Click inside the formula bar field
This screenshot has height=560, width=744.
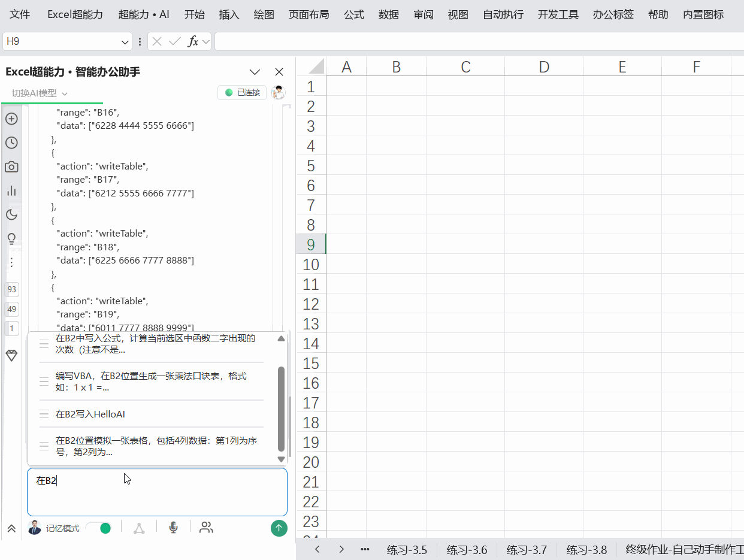point(479,41)
